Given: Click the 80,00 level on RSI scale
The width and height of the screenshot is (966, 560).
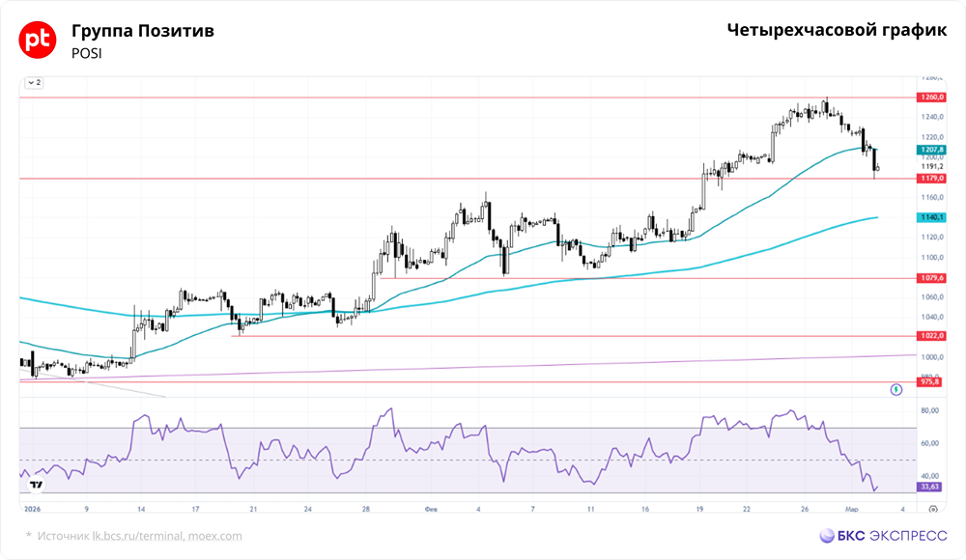Looking at the screenshot, I should pyautogui.click(x=929, y=410).
